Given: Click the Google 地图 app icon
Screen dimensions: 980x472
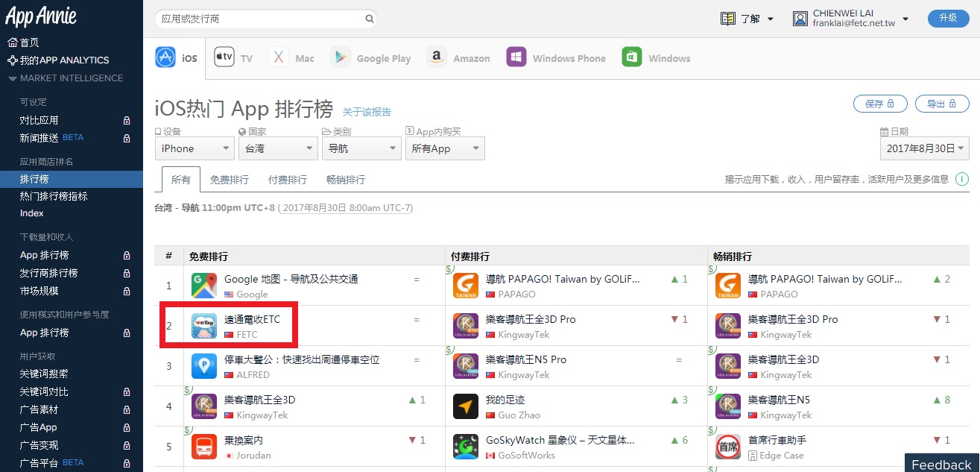Looking at the screenshot, I should pyautogui.click(x=203, y=285).
